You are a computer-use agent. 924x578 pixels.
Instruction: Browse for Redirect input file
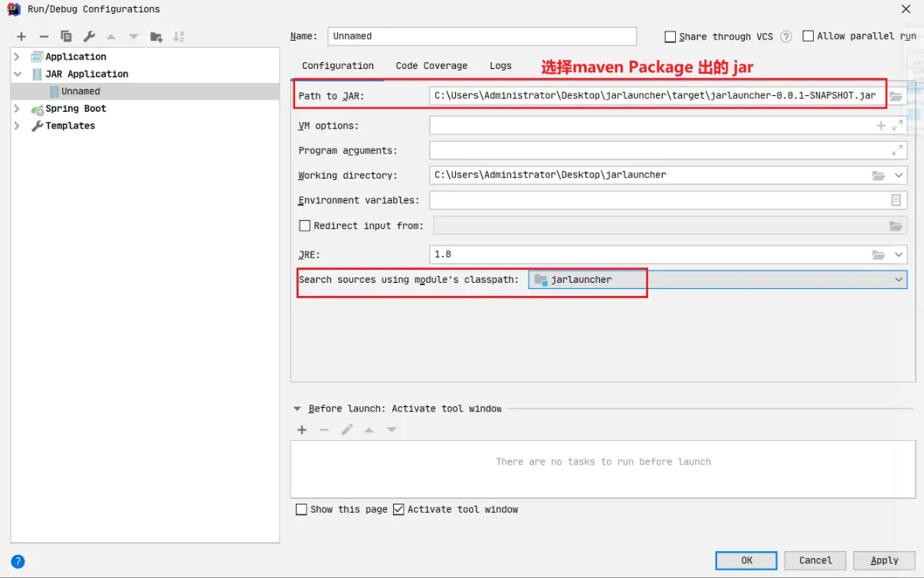click(x=896, y=225)
